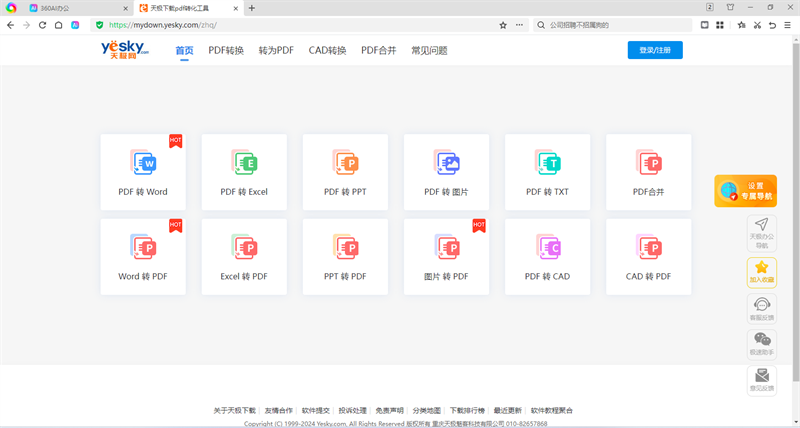
Task: Open the 常见问题 navigation item
Action: 429,50
